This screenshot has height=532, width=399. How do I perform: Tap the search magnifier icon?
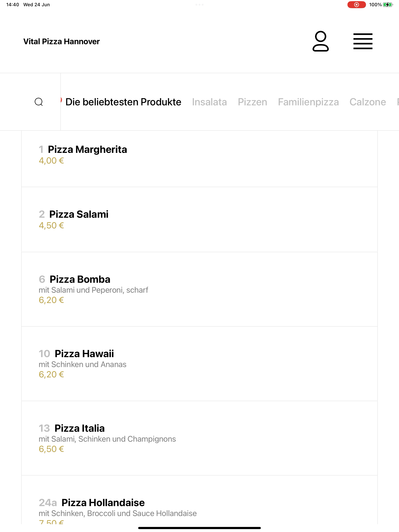(39, 102)
